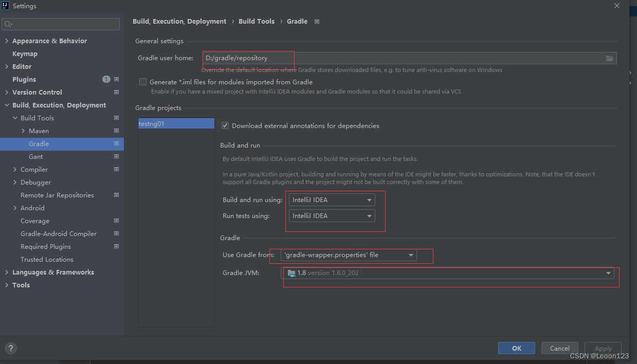Click the Apply button
This screenshot has width=637, height=364.
point(603,348)
